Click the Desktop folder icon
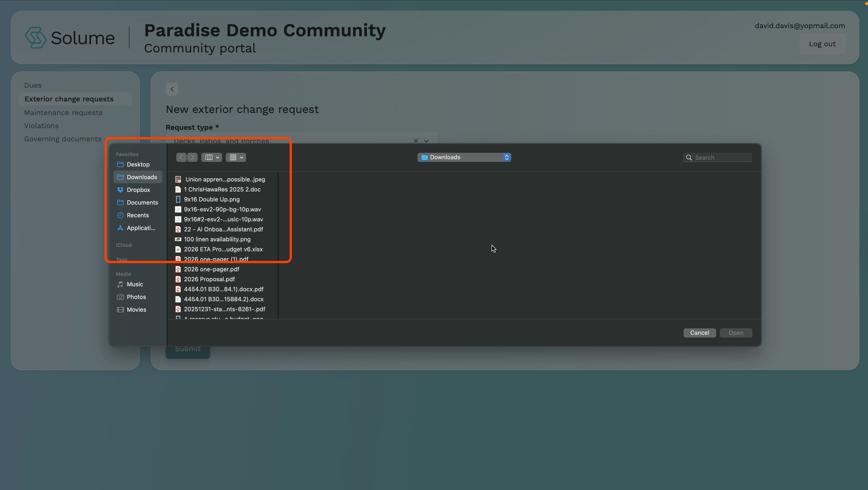The image size is (868, 490). point(120,164)
